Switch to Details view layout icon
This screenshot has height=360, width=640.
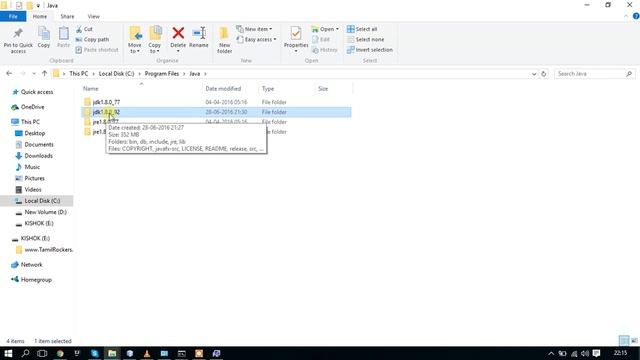coord(624,340)
